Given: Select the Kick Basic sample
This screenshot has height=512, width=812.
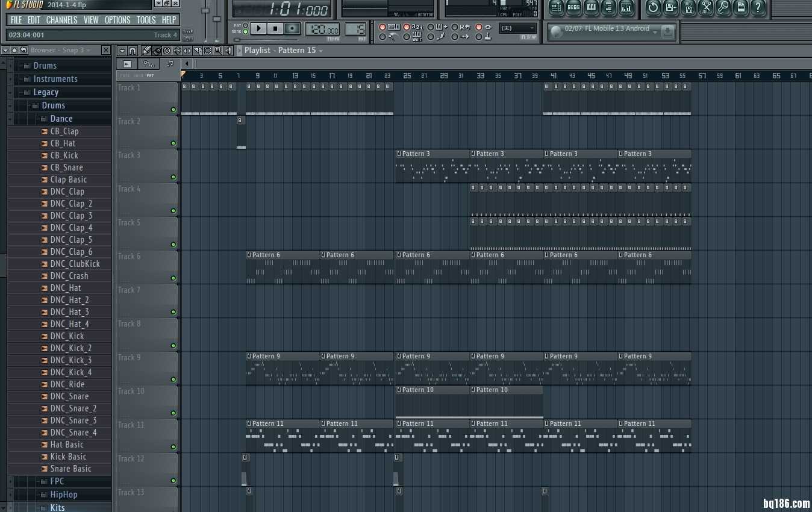Looking at the screenshot, I should tap(68, 457).
